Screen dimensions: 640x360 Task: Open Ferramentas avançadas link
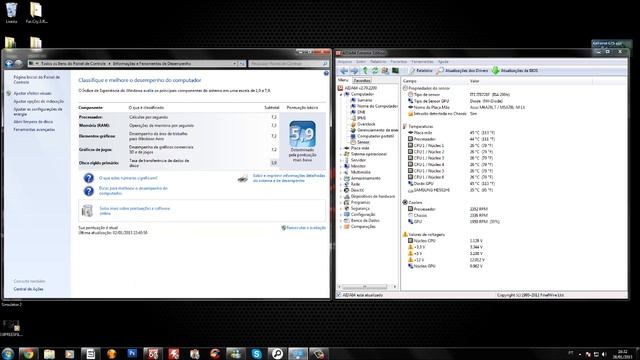pyautogui.click(x=34, y=129)
